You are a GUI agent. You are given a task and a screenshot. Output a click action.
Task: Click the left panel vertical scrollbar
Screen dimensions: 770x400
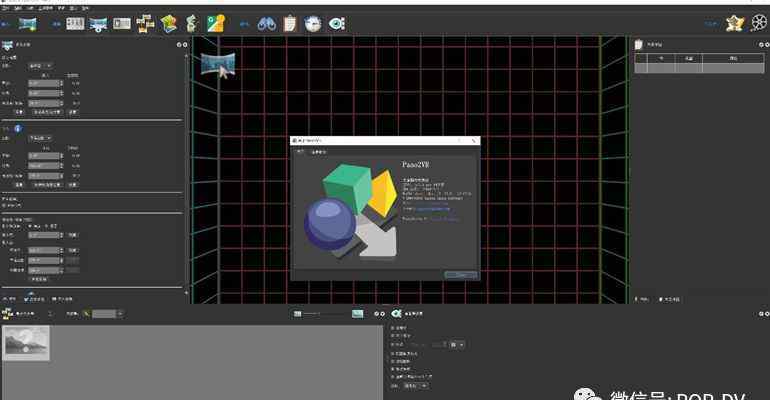click(186, 172)
